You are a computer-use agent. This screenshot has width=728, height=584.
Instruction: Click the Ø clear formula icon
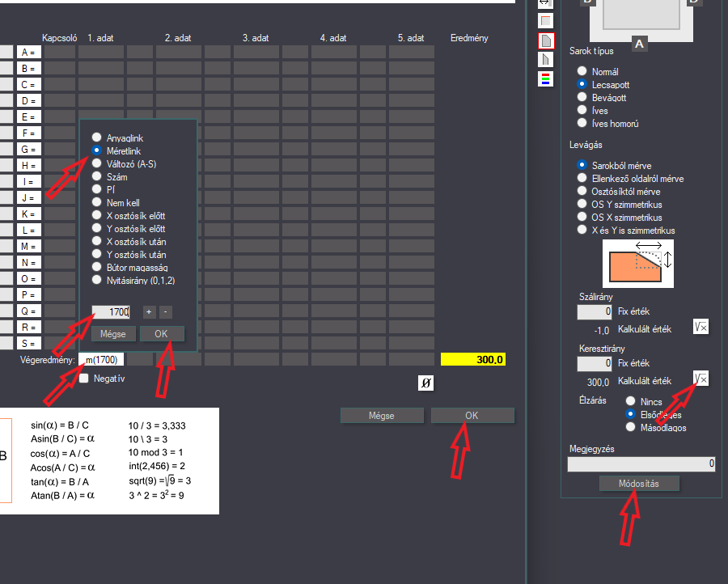coord(425,383)
